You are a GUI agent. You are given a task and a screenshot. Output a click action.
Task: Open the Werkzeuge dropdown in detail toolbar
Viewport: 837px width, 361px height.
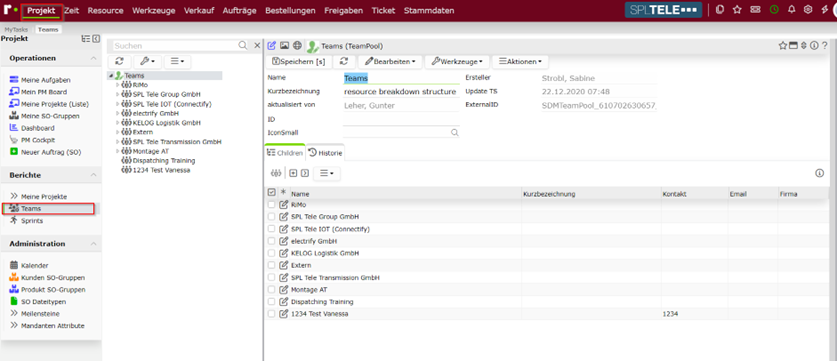coord(457,62)
